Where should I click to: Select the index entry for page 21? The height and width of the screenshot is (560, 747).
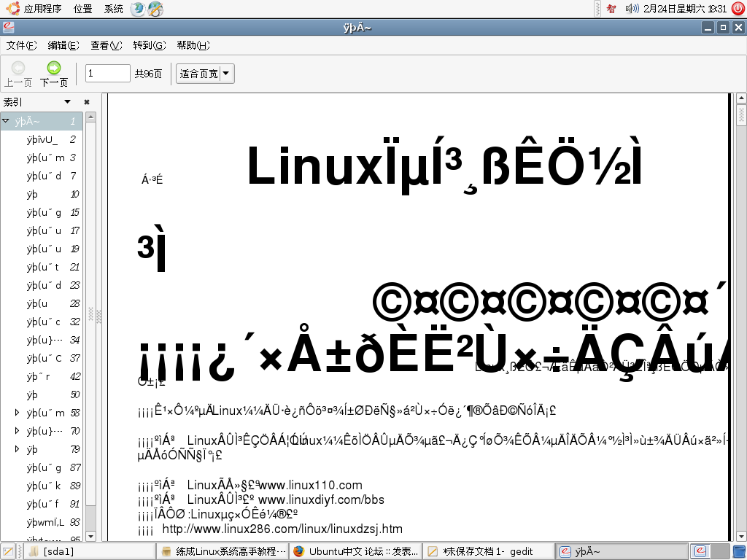(42, 267)
